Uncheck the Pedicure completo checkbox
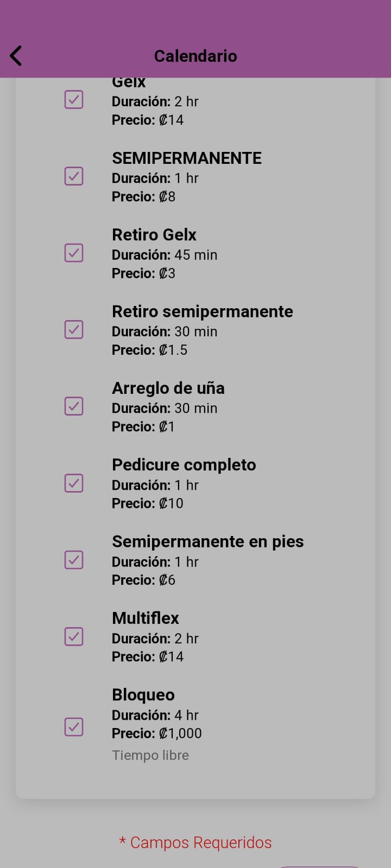Viewport: 391px width, 868px height. (74, 483)
